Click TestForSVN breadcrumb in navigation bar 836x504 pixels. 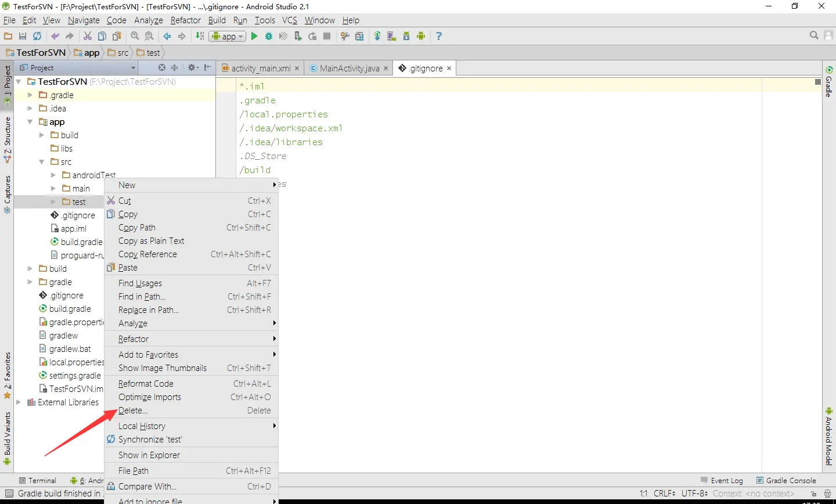(36, 52)
